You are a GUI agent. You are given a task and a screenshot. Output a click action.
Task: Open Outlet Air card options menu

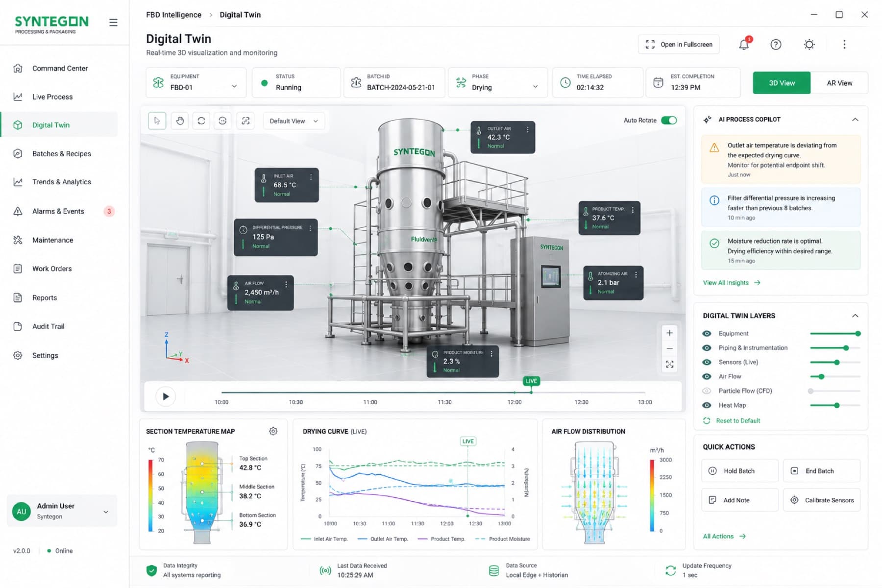point(528,130)
